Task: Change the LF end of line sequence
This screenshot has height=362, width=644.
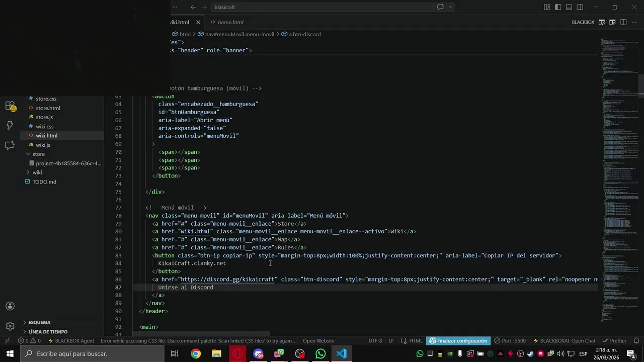Action: coord(391,341)
